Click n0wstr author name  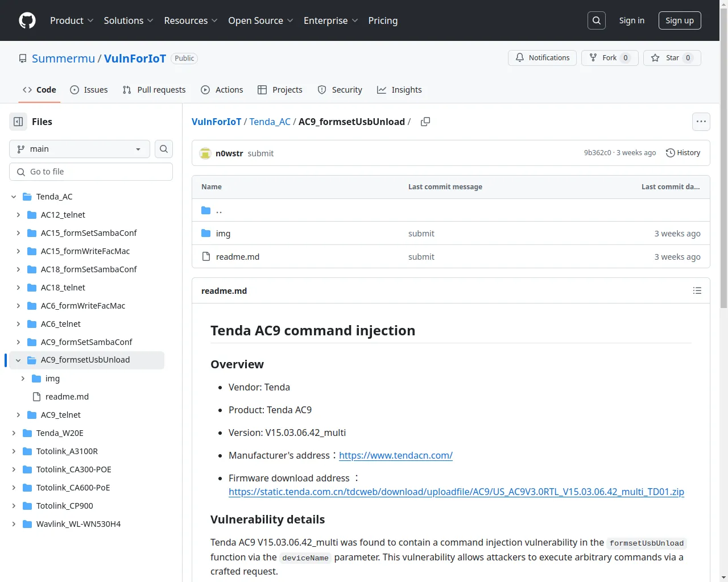click(229, 153)
